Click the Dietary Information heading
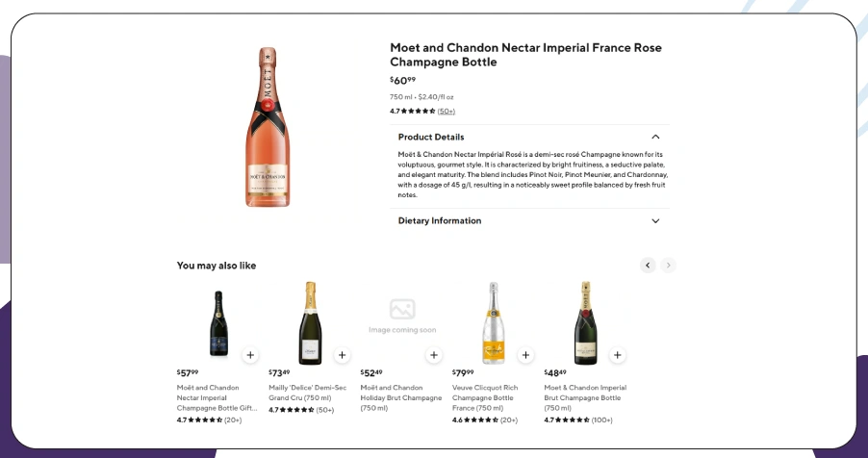Image resolution: width=868 pixels, height=458 pixels. 440,221
